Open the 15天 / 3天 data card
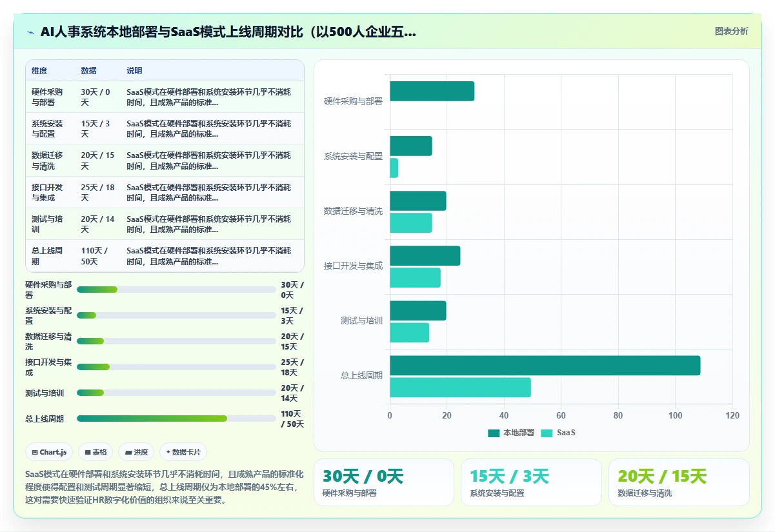The height and width of the screenshot is (532, 775). [531, 482]
